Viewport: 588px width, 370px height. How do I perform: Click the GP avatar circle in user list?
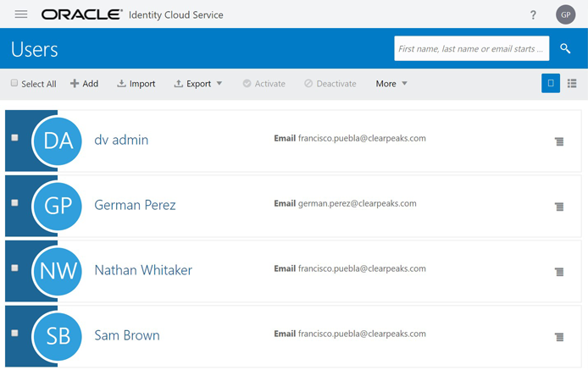tap(58, 206)
